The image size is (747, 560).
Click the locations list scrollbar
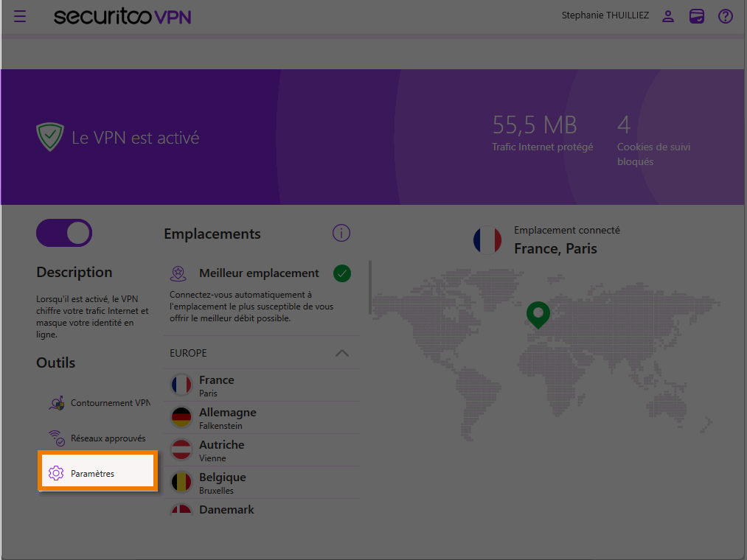[369, 287]
